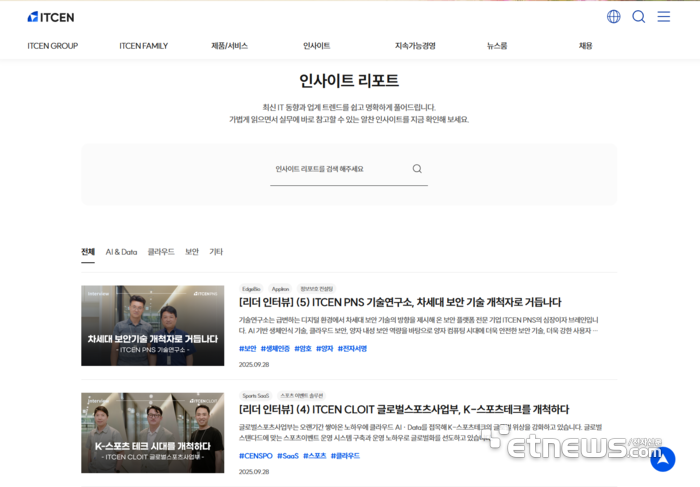The height and width of the screenshot is (487, 700).
Task: Click the #클라우드 hashtag
Action: (x=345, y=455)
